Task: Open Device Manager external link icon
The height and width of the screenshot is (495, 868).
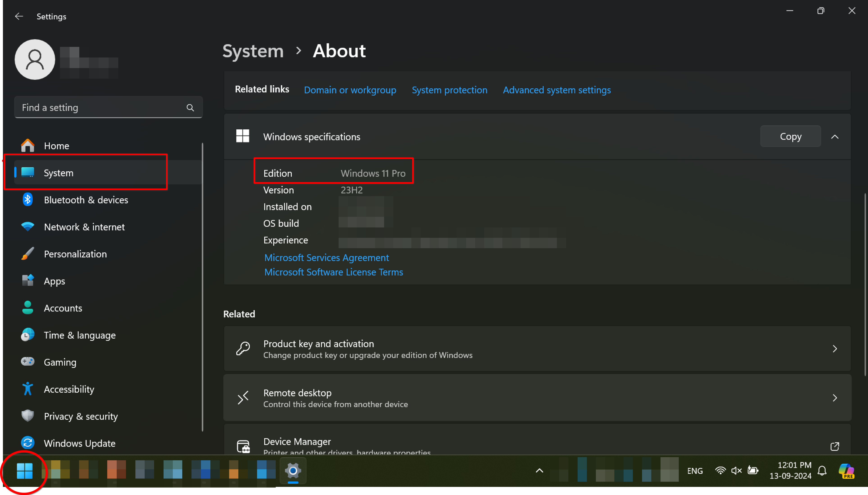Action: [x=835, y=446]
